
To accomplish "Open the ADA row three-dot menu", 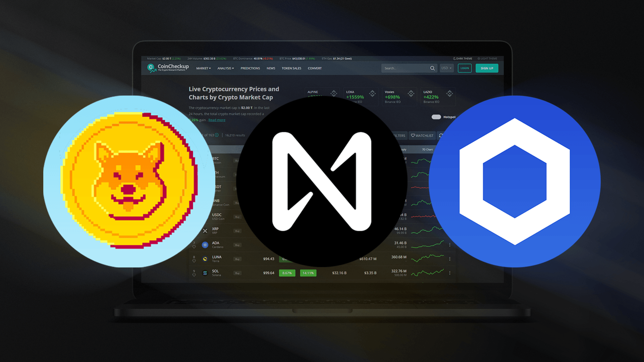I will click(x=450, y=245).
